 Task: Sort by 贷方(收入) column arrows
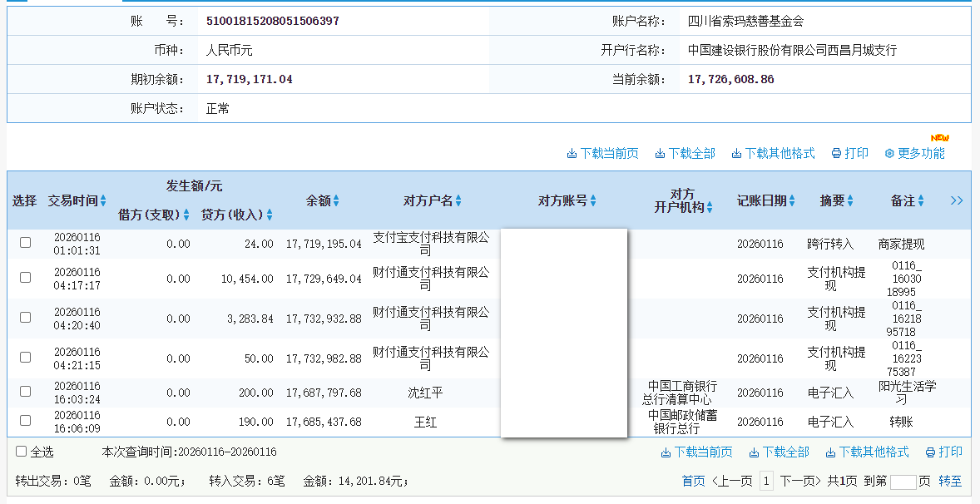[x=270, y=215]
